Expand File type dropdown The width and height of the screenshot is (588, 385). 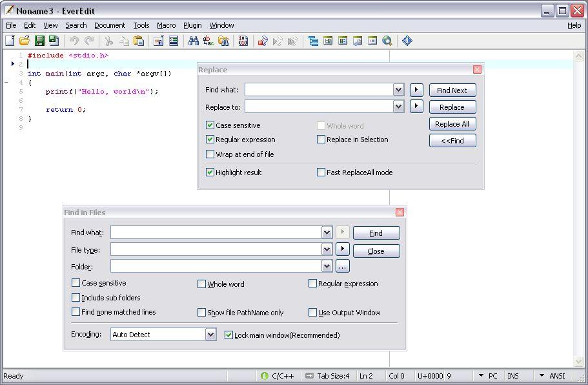327,249
